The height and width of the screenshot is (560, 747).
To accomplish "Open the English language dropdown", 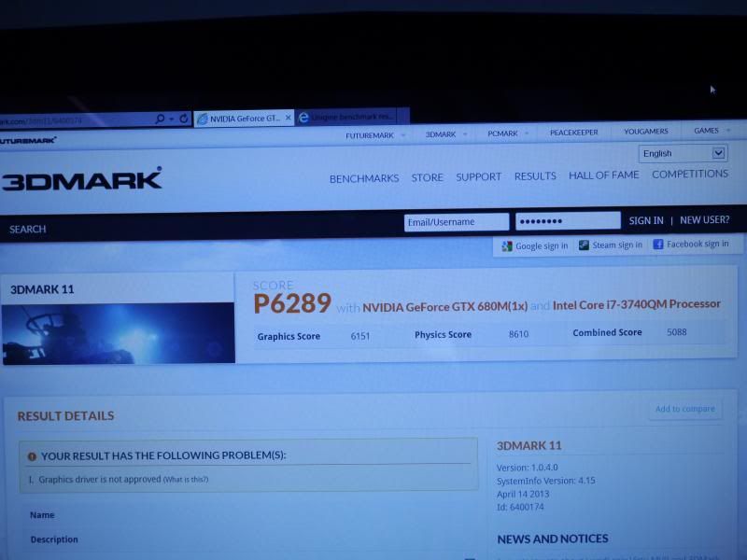I will click(x=683, y=153).
